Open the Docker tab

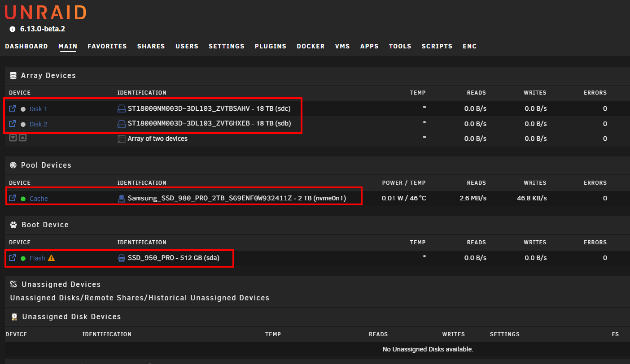311,46
